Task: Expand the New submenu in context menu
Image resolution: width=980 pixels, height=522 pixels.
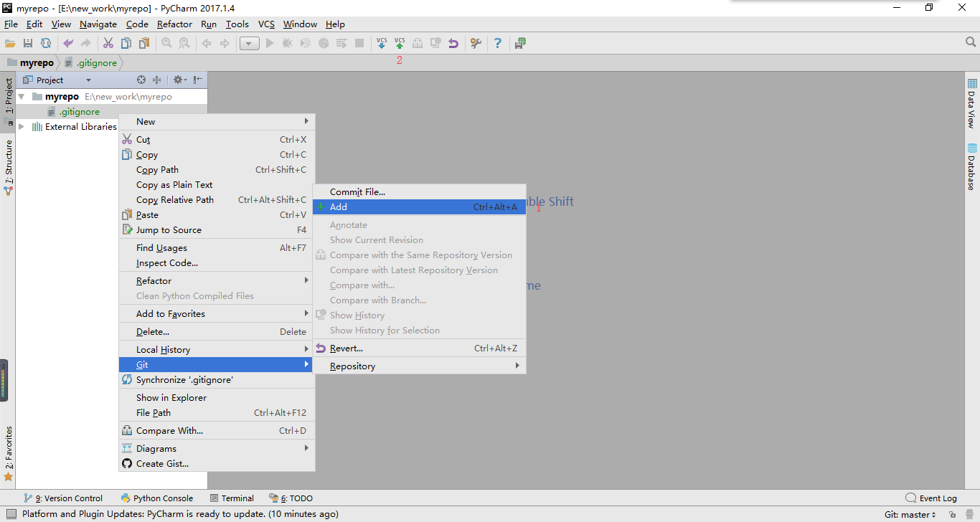Action: [x=217, y=122]
